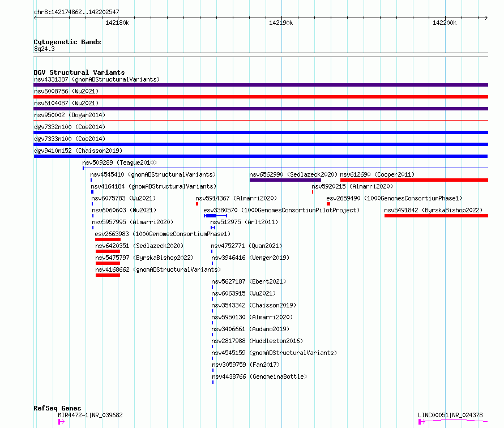Click the 142190k ruler tick label
Image resolution: width=504 pixels, height=428 pixels.
tap(281, 23)
